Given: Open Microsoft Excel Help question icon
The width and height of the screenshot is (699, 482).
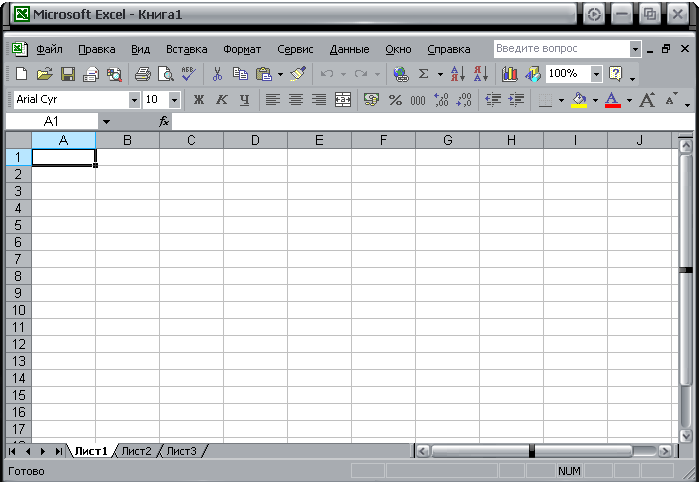Looking at the screenshot, I should pos(616,74).
